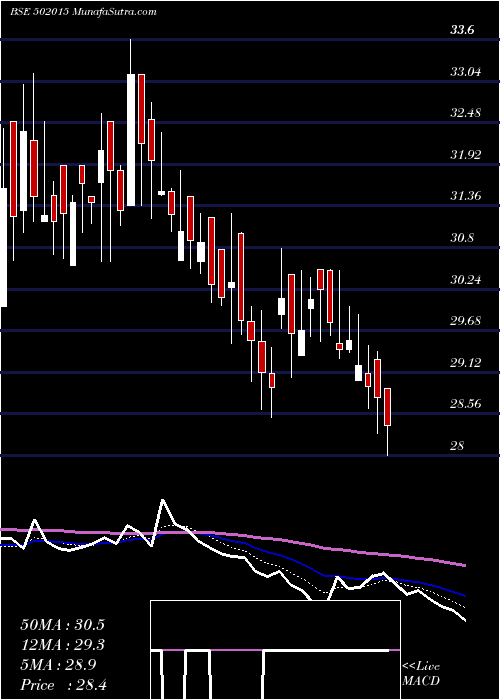This screenshot has height=700, width=500.
Task: Click the <<Live MACD label
Action: [421, 673]
